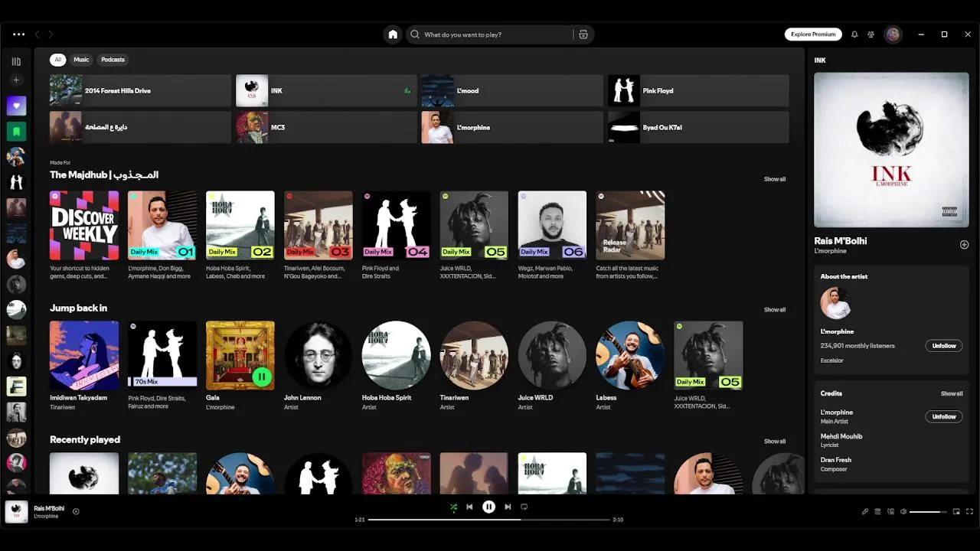Open Connect to a device icon
The width and height of the screenshot is (980, 551).
(x=890, y=511)
